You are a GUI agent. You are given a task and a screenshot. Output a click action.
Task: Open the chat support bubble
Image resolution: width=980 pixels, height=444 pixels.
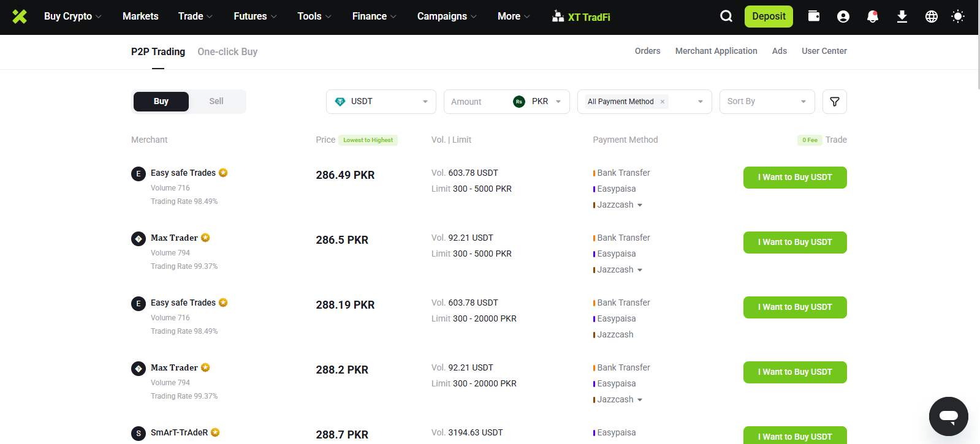949,416
